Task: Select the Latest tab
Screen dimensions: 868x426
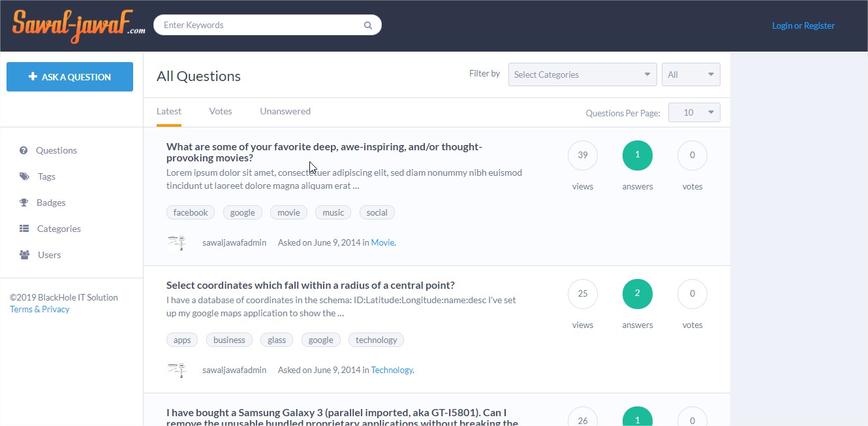Action: coord(169,111)
